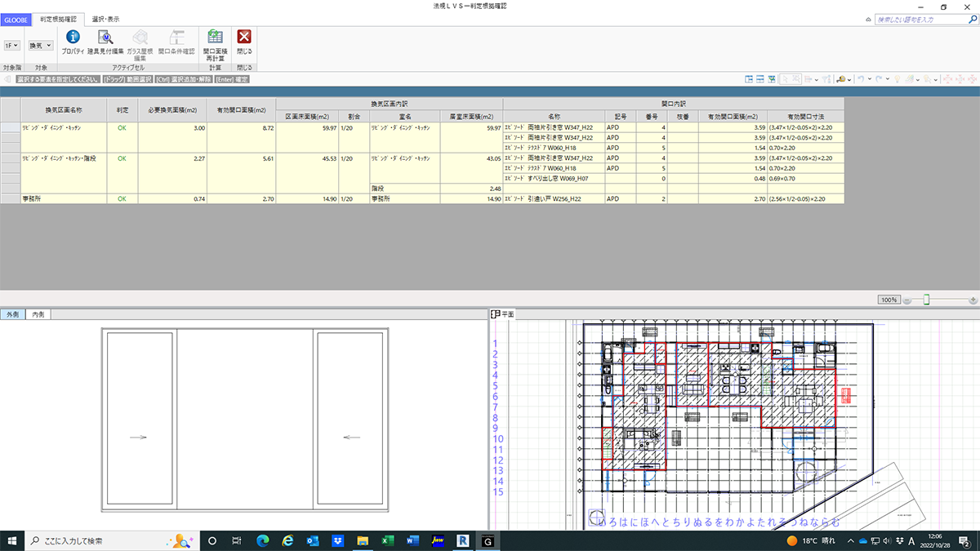This screenshot has width=980, height=551.
Task: Click the first window layout icon
Action: (749, 79)
